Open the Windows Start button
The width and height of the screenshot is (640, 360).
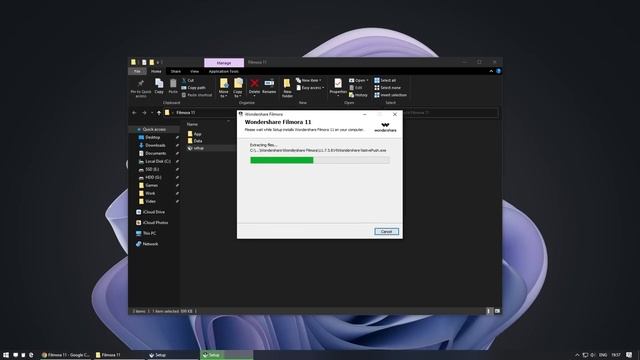coord(6,355)
